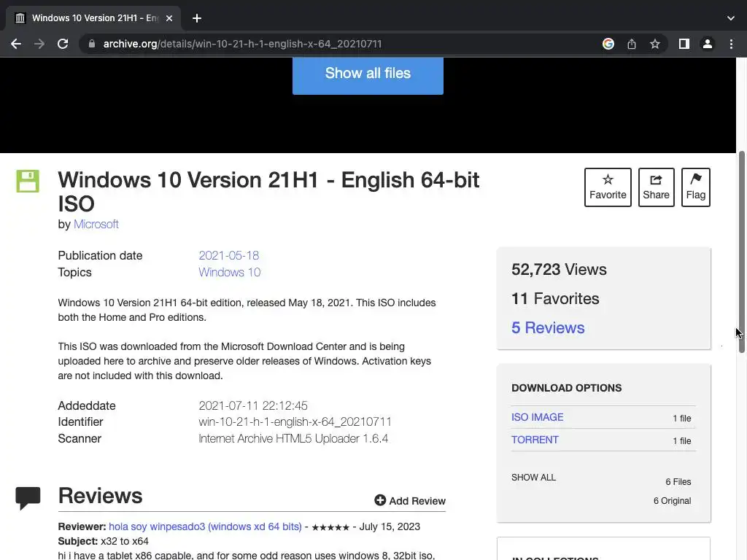Open the Microsoft creator link
This screenshot has height=560, width=747.
click(x=96, y=225)
